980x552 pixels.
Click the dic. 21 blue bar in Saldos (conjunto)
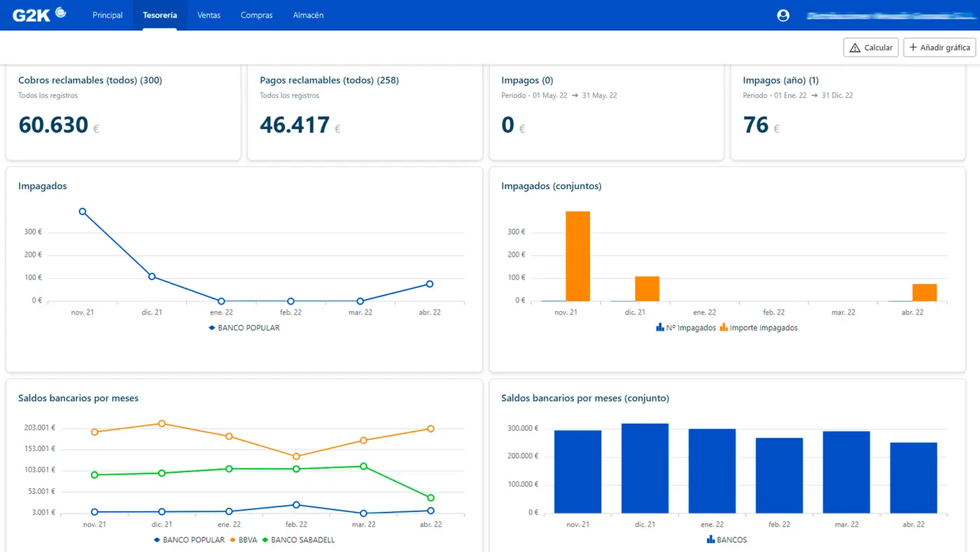point(645,468)
